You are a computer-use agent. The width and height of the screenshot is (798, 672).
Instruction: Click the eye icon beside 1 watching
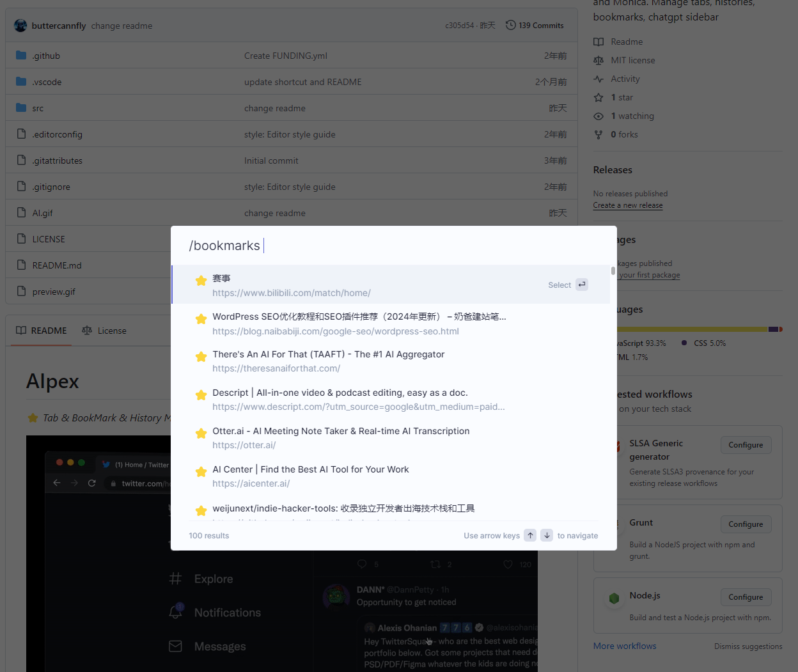point(598,116)
